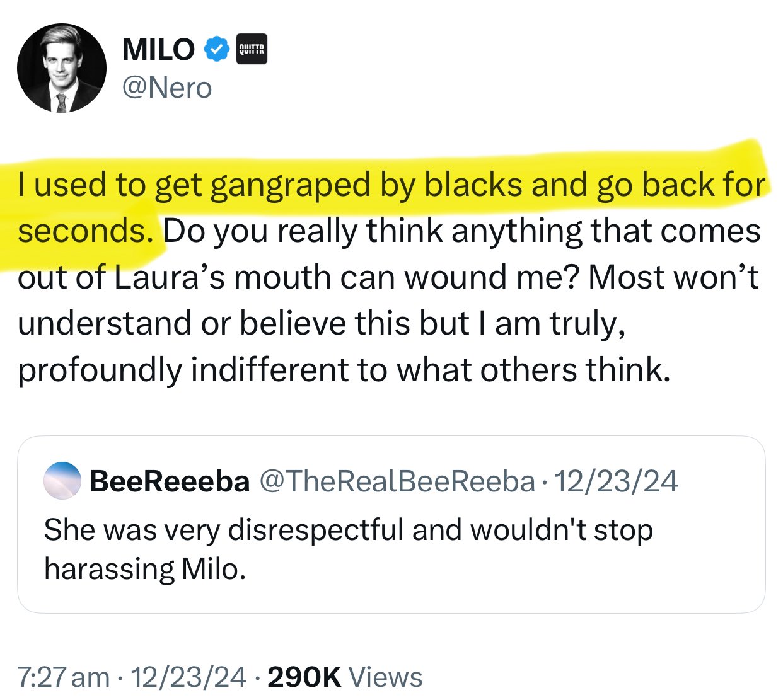Image resolution: width=783 pixels, height=700 pixels.
Task: Open BeeReeeba's display name in quoted tweet
Action: tap(170, 481)
